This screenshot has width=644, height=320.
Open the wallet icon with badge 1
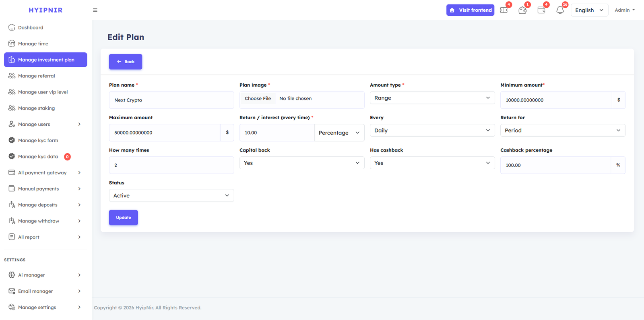pos(522,10)
